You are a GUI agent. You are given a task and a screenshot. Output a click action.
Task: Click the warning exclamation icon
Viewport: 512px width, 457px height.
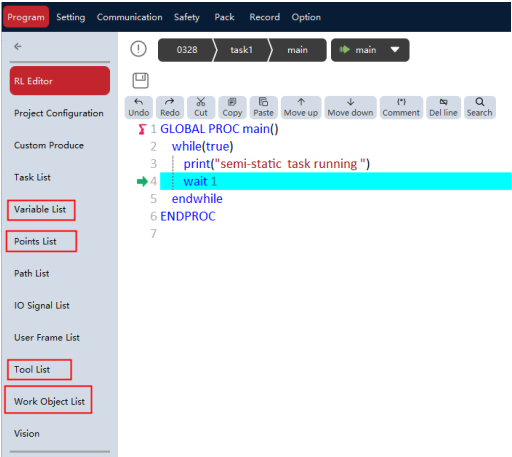138,49
